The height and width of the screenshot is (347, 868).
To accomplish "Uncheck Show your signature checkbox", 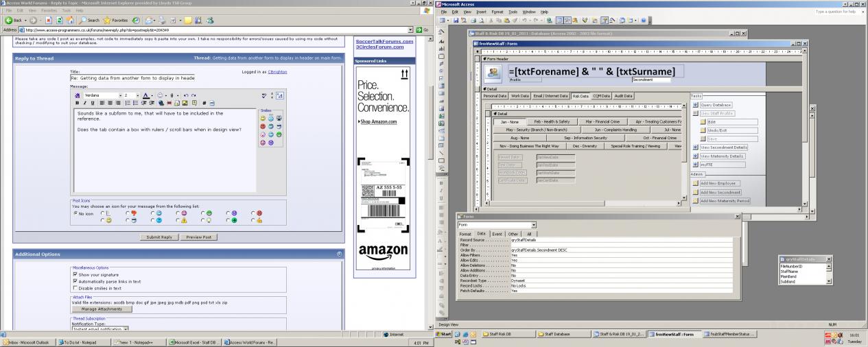I will [75, 274].
